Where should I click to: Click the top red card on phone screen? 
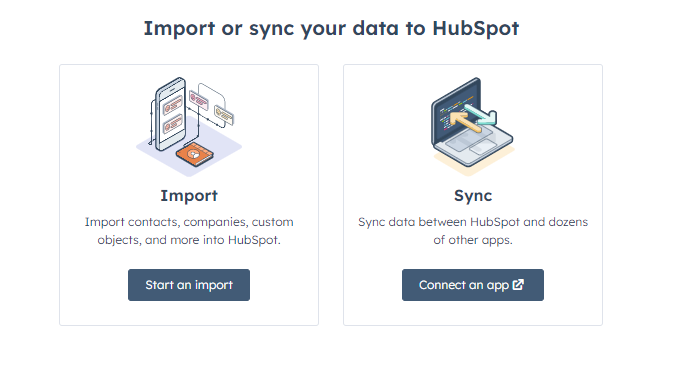coord(172,106)
